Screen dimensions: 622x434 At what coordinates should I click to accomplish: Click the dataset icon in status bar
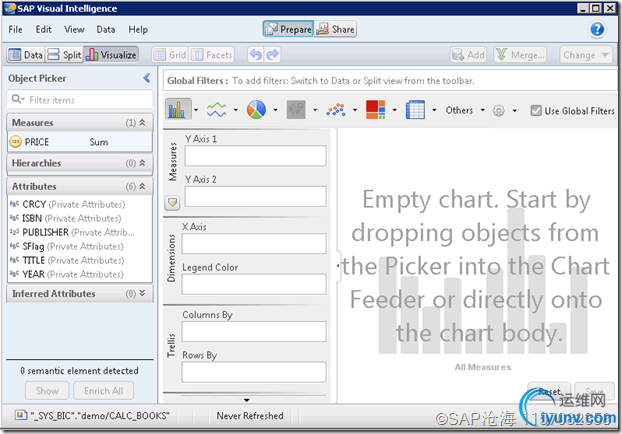(x=20, y=416)
